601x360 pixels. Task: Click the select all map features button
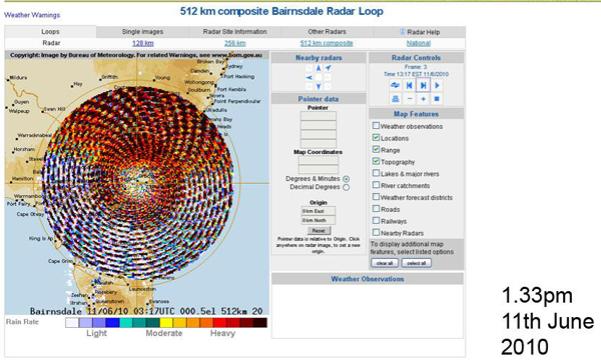[416, 263]
